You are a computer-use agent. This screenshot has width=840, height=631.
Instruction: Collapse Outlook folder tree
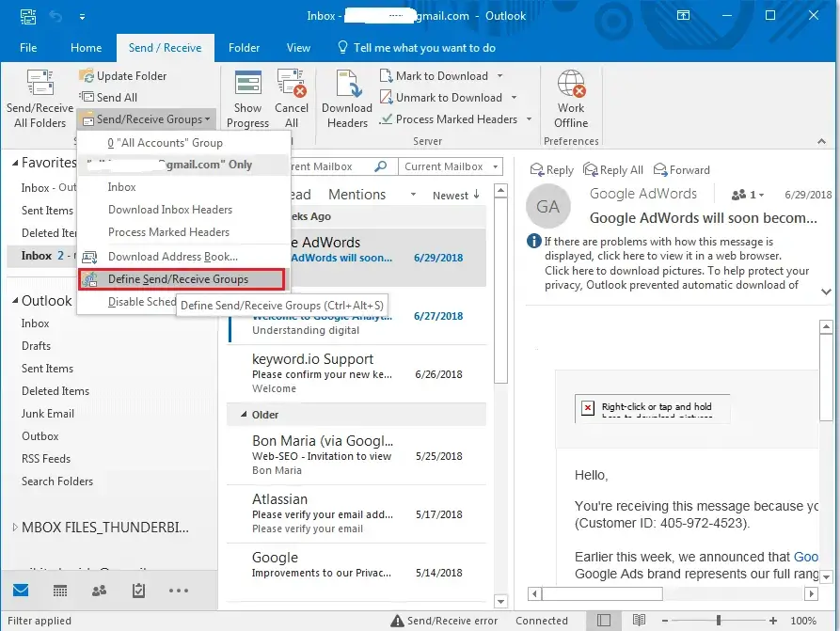pos(15,301)
